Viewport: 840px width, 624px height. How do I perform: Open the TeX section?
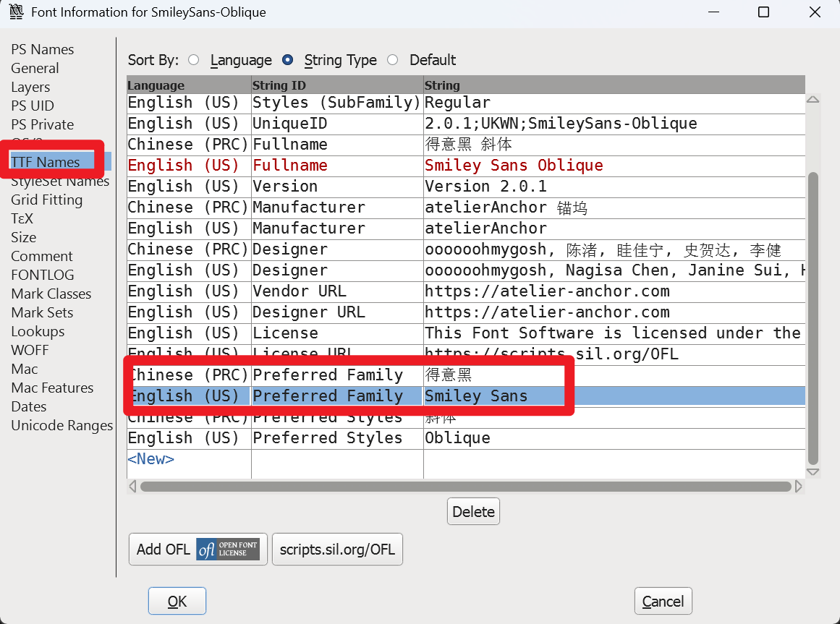coord(22,218)
